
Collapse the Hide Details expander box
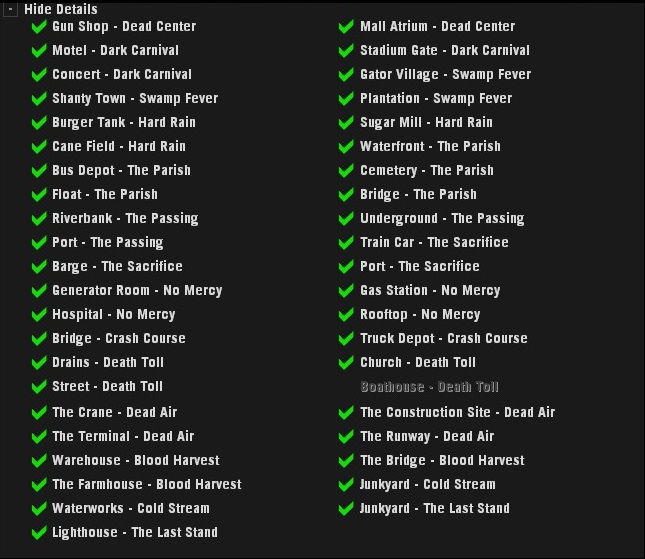coord(10,8)
